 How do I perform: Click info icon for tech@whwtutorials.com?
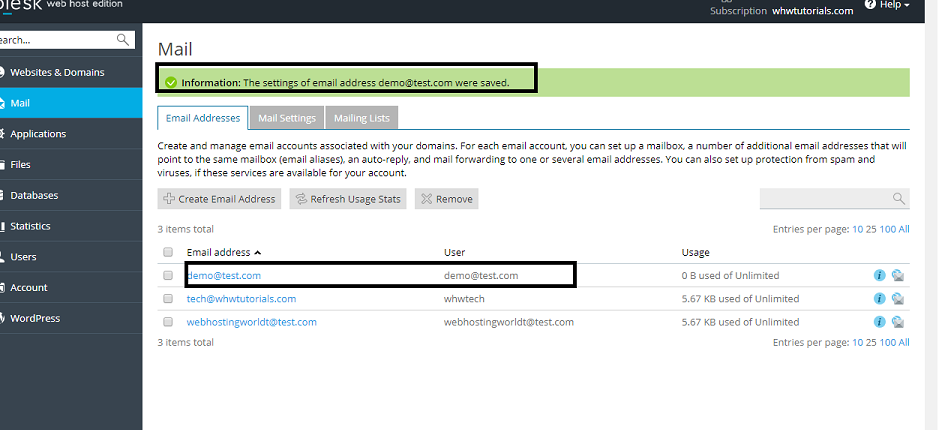tap(880, 299)
